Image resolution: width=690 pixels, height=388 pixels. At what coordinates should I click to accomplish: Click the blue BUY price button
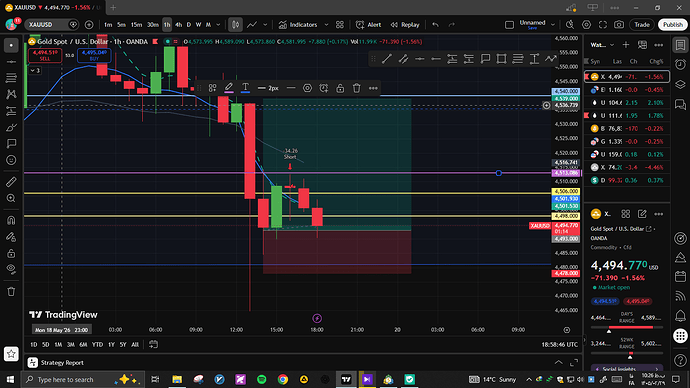pos(94,55)
